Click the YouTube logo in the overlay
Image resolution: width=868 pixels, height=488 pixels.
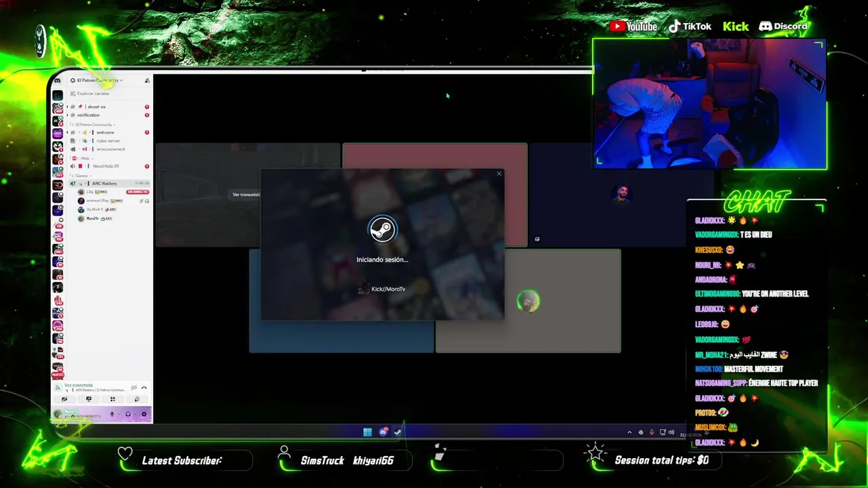click(x=633, y=26)
